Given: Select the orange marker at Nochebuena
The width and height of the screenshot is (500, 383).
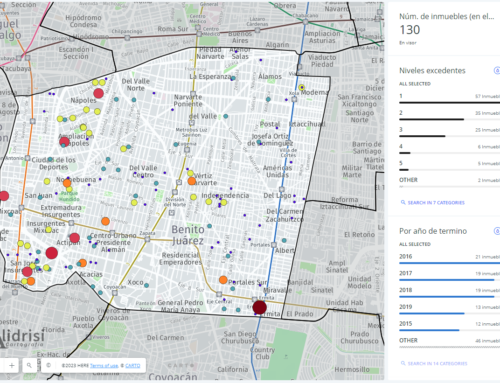Looking at the screenshot, I should pyautogui.click(x=67, y=183).
